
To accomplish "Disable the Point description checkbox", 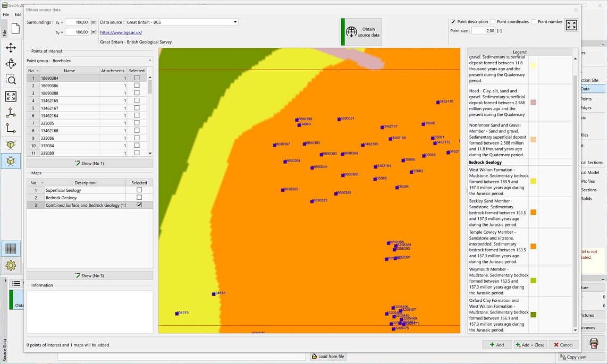I will click(453, 22).
